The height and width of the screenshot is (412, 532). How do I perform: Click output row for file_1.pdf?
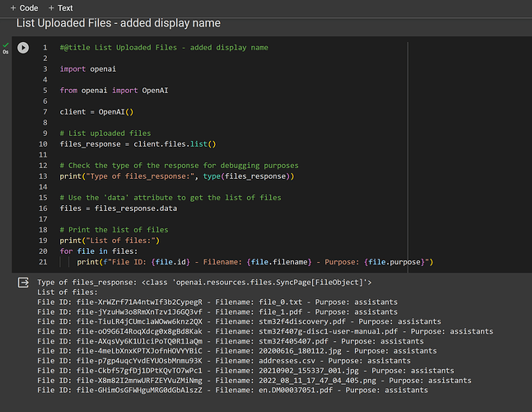click(x=217, y=312)
